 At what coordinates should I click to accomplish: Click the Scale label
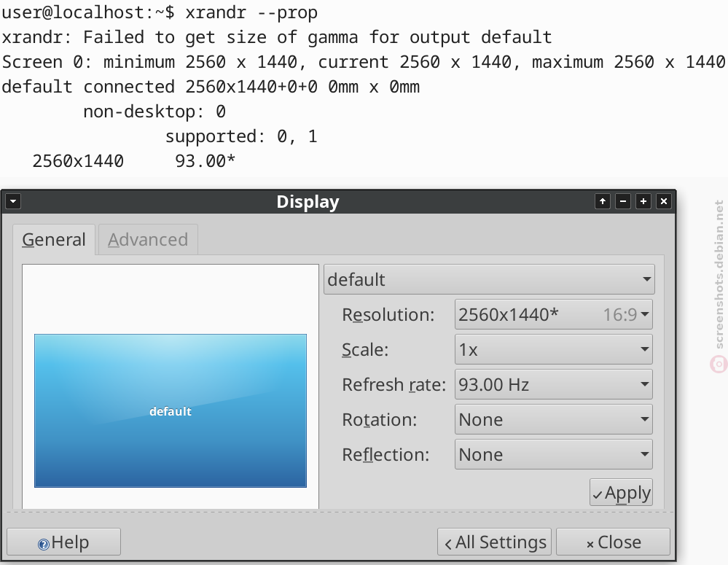365,350
